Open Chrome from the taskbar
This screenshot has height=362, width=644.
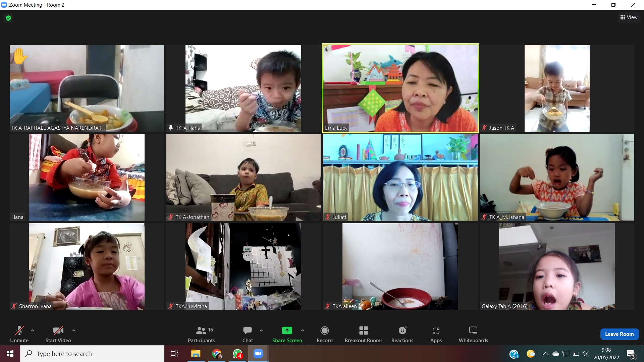[x=217, y=354]
